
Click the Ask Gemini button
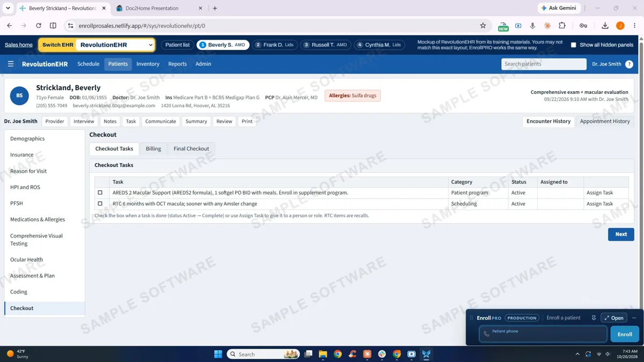point(559,8)
